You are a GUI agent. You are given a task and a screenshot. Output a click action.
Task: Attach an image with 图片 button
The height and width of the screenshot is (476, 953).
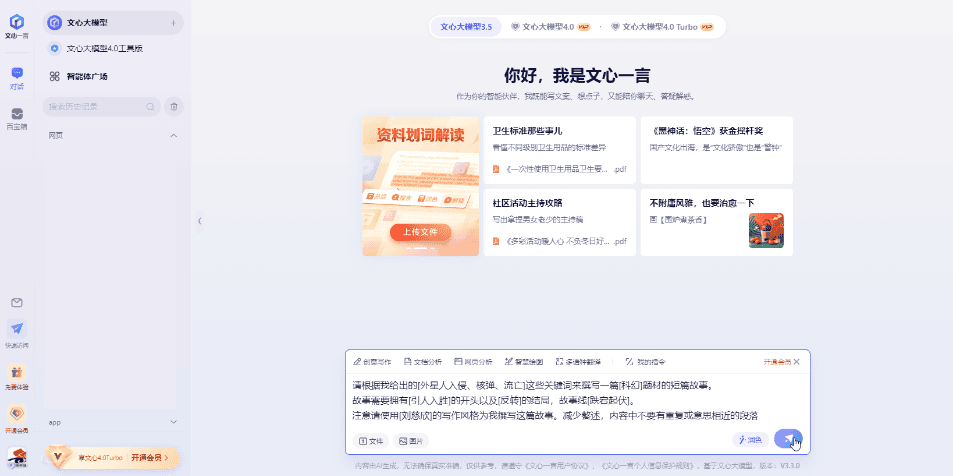(x=411, y=441)
